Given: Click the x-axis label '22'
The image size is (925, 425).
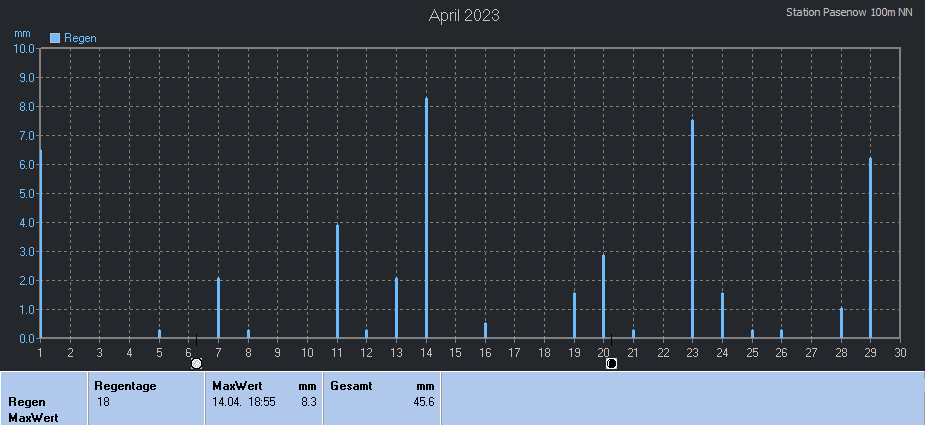Looking at the screenshot, I should pos(663,353).
